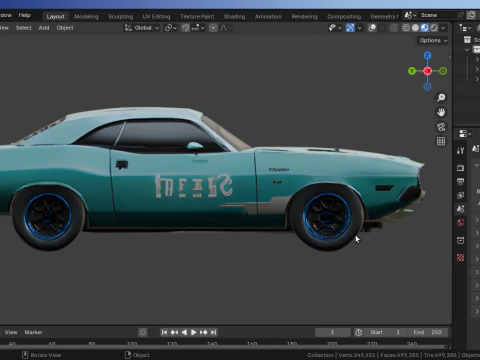Pin the scene to workspace
This screenshot has height=360, width=480.
point(460,15)
